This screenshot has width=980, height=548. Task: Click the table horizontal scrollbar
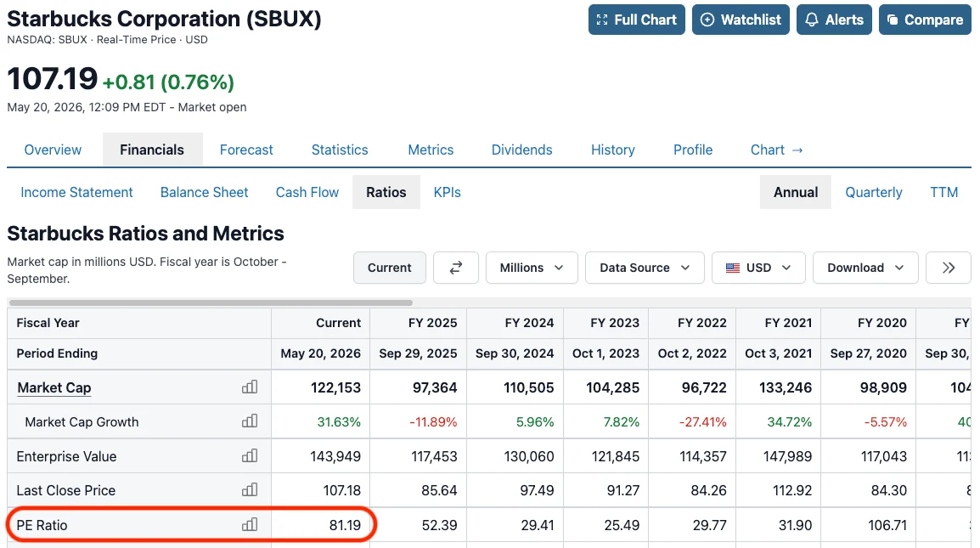click(x=211, y=302)
